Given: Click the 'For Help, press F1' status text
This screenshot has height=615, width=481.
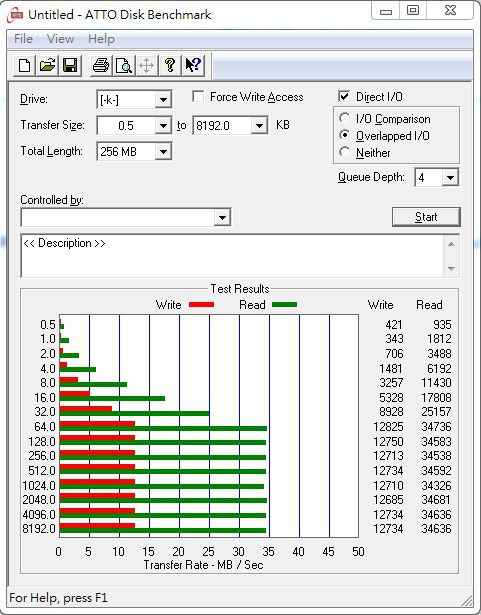Looking at the screenshot, I should (58, 598).
